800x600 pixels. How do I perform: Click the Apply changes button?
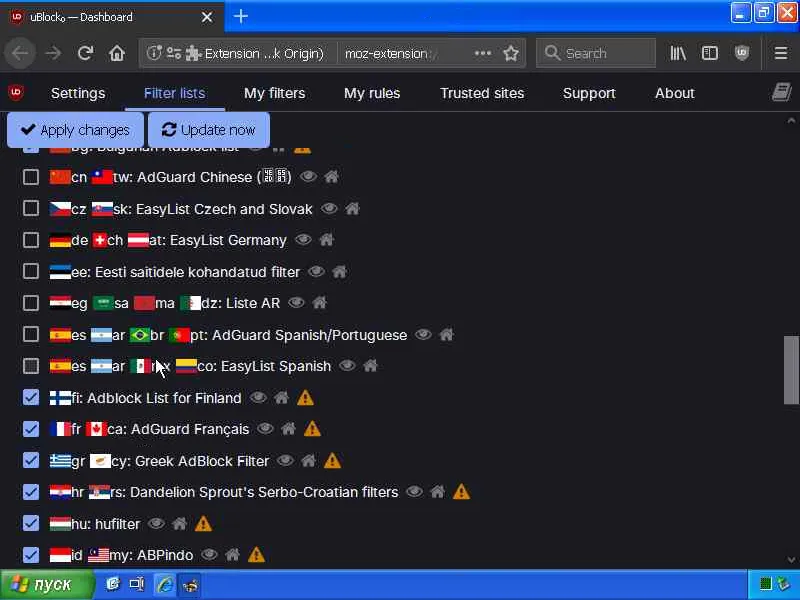click(75, 130)
